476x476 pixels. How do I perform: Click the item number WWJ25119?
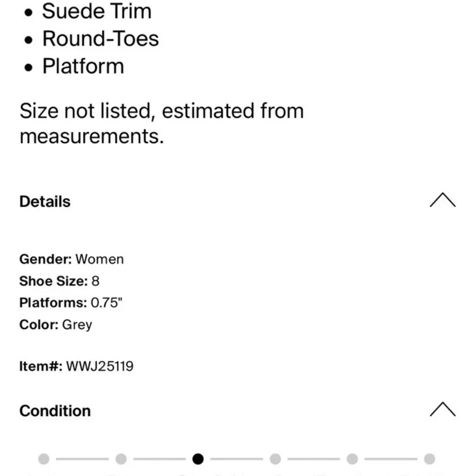point(99,367)
